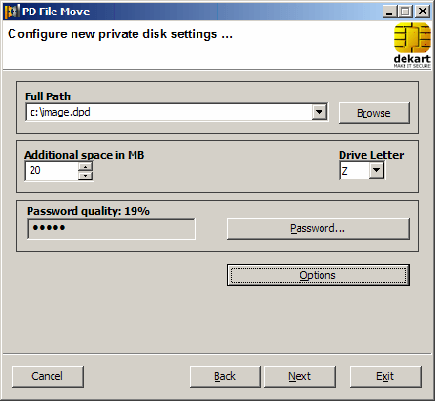This screenshot has height=401, width=435.
Task: Decrease additional space with the down spinner
Action: 86,175
